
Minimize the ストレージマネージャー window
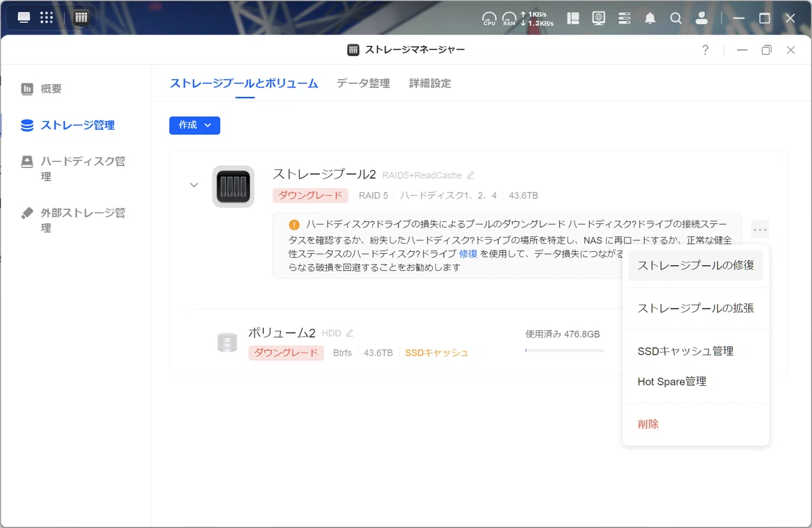click(742, 50)
